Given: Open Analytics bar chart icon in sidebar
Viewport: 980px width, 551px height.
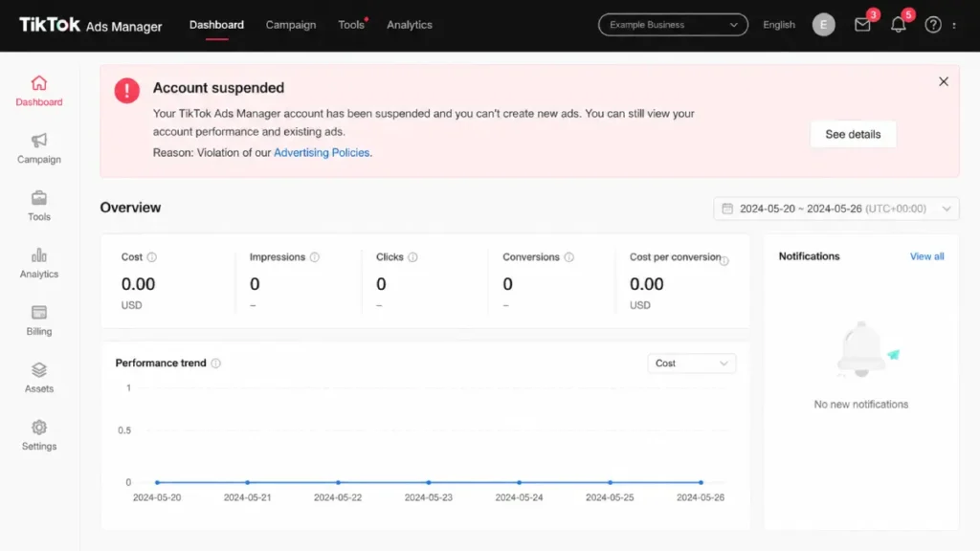Looking at the screenshot, I should click(x=38, y=254).
